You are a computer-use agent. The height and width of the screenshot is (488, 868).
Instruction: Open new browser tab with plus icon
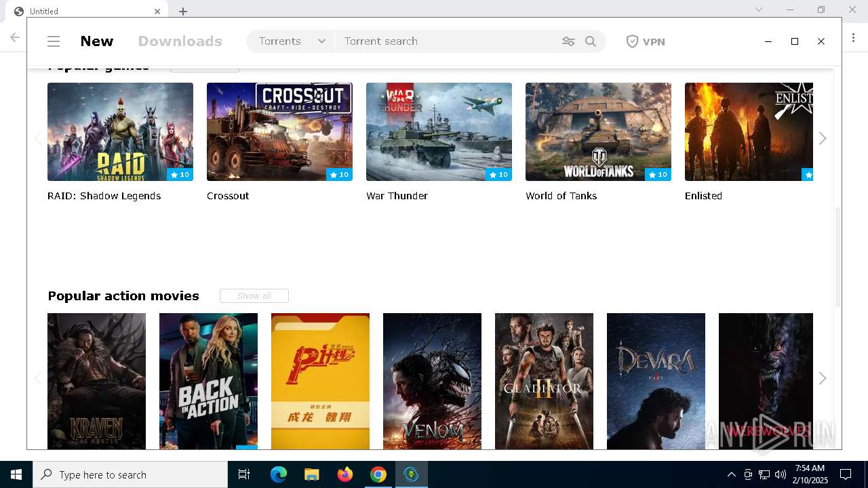tap(183, 12)
